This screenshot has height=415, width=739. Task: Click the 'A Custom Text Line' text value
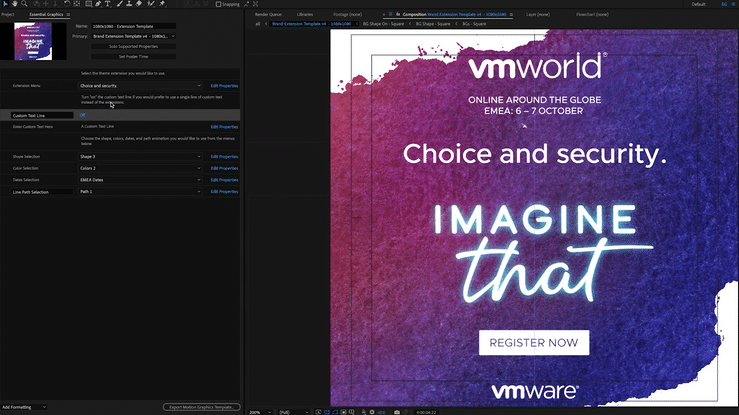click(x=97, y=126)
